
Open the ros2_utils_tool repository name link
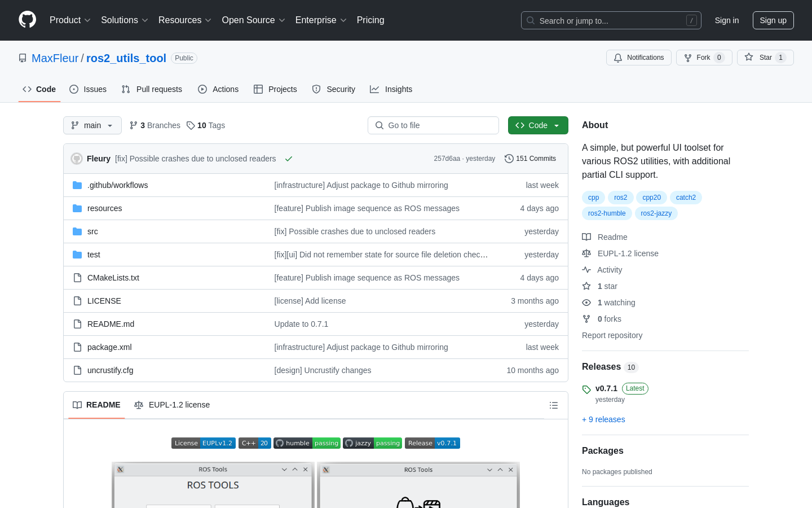tap(126, 58)
